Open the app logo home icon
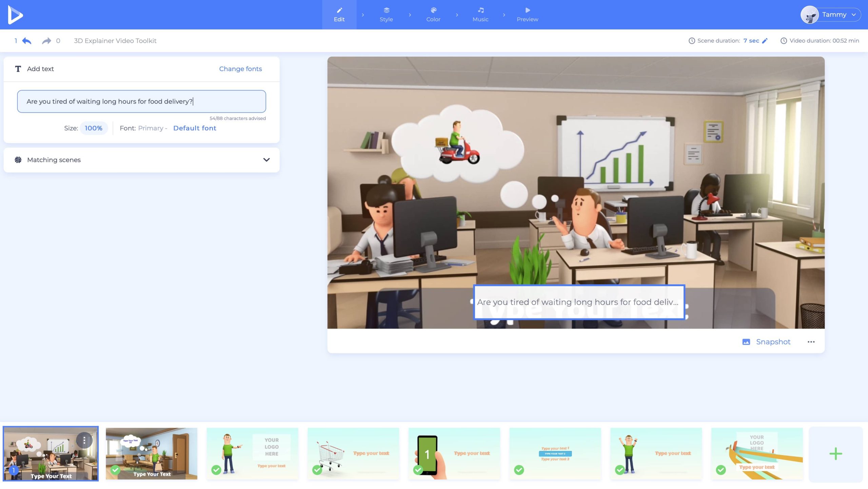Viewport: 868px width, 489px height. point(15,15)
